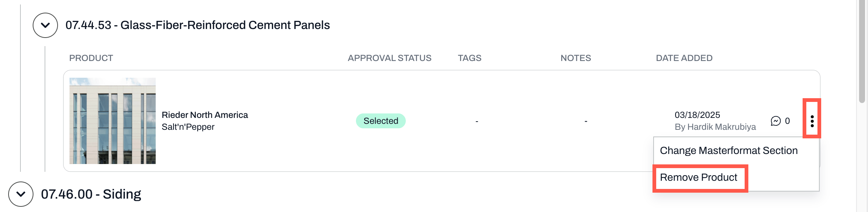The width and height of the screenshot is (868, 212).
Task: Choose Change Masterformat Section option
Action: coord(729,151)
